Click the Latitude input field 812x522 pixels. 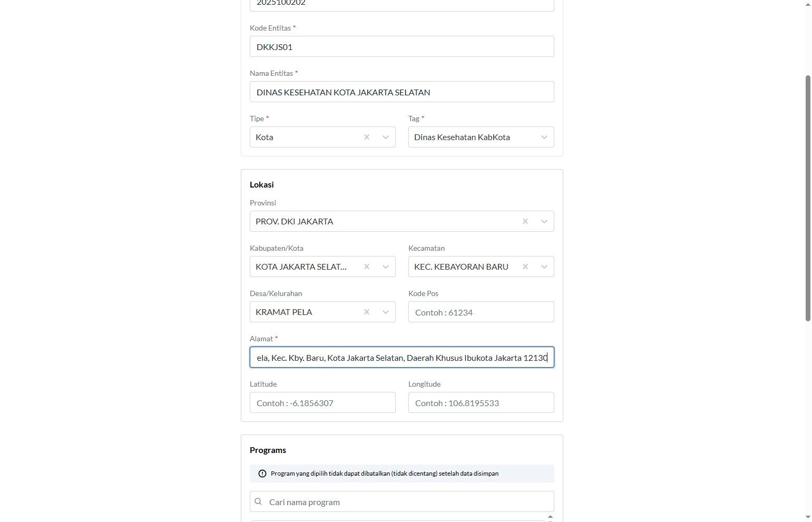[322, 402]
